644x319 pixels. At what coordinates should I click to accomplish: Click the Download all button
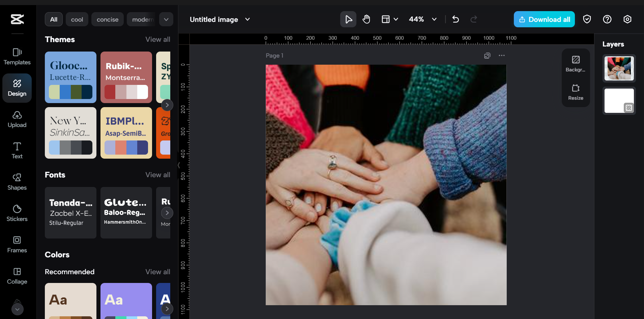coord(544,19)
